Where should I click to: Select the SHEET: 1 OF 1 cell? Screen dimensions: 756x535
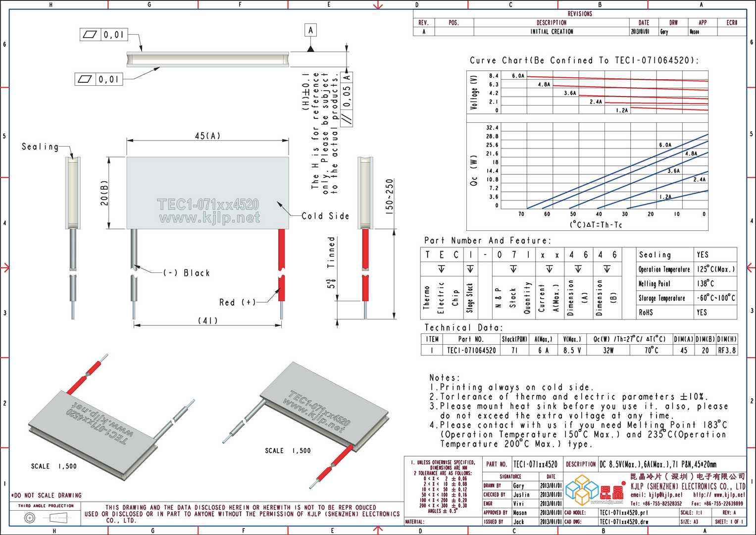pos(729,522)
